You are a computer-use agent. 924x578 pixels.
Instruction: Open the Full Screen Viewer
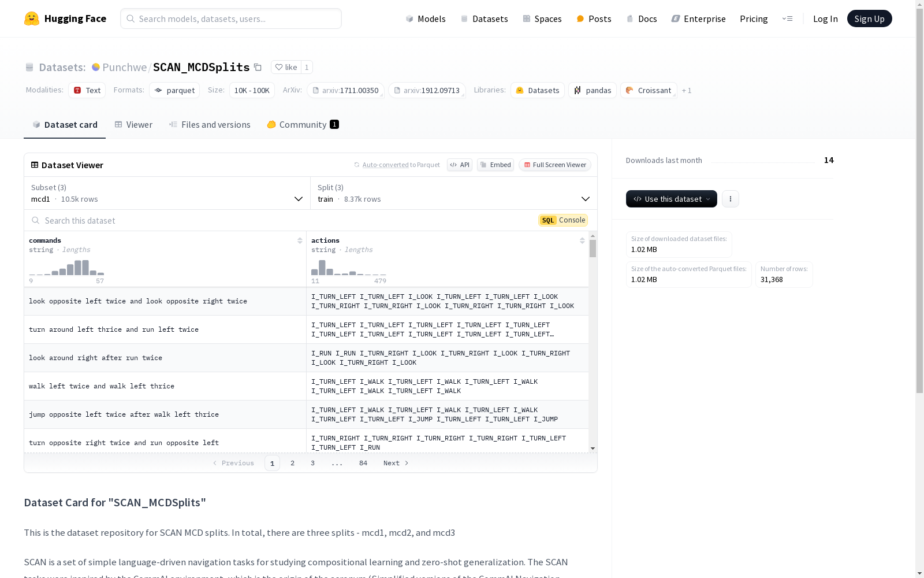555,165
